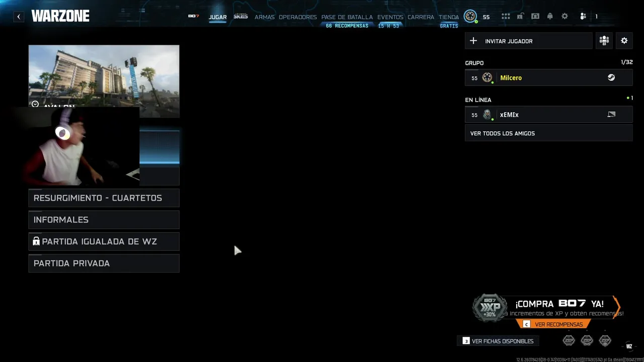Open the camera capture icon in top bar

tap(535, 17)
